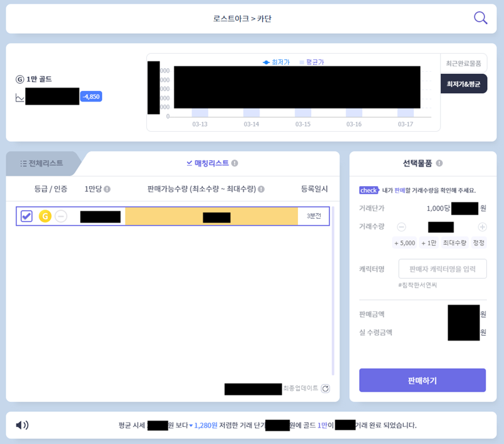Click the 로스트아크 > 카단 server breadcrumb
The image size is (504, 444).
pyautogui.click(x=243, y=19)
